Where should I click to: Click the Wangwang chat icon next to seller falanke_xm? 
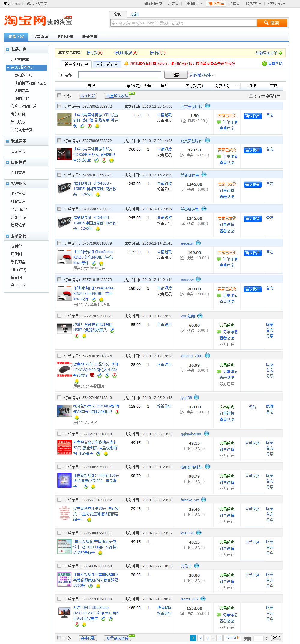pos(204,500)
